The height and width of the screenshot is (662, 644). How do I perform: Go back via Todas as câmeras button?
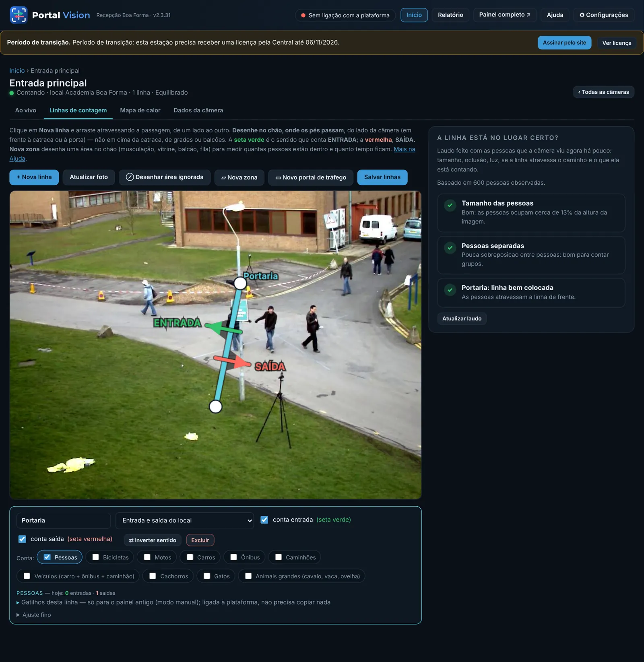tap(603, 92)
